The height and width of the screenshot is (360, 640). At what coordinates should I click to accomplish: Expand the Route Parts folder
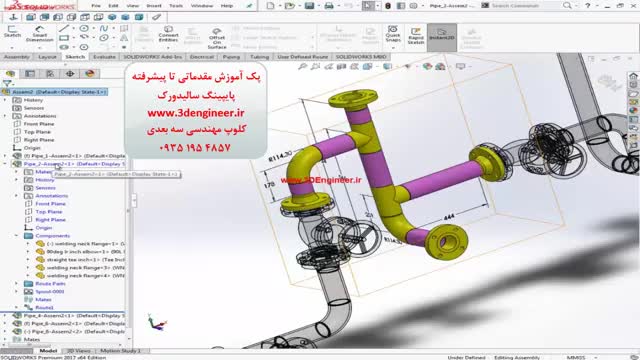tap(17, 283)
